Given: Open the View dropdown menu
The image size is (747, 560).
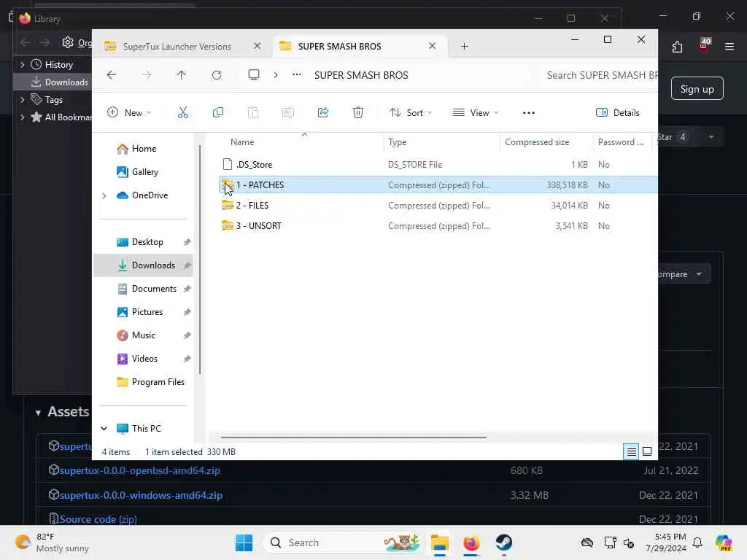Looking at the screenshot, I should pos(476,113).
